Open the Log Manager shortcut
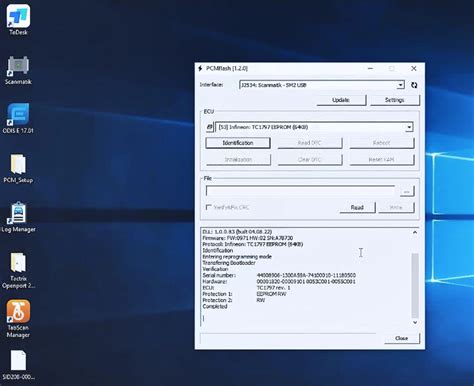The image size is (474, 386). point(18,217)
